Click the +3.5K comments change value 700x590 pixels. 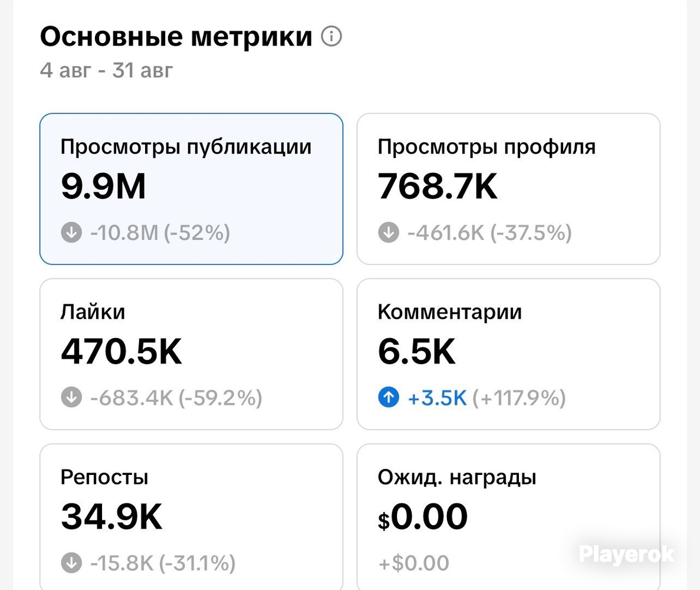pos(437,398)
